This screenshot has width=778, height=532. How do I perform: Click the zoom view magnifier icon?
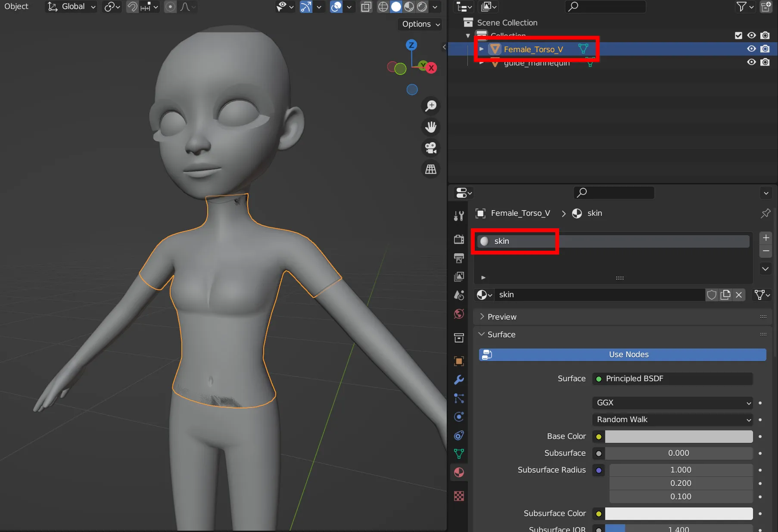point(430,106)
